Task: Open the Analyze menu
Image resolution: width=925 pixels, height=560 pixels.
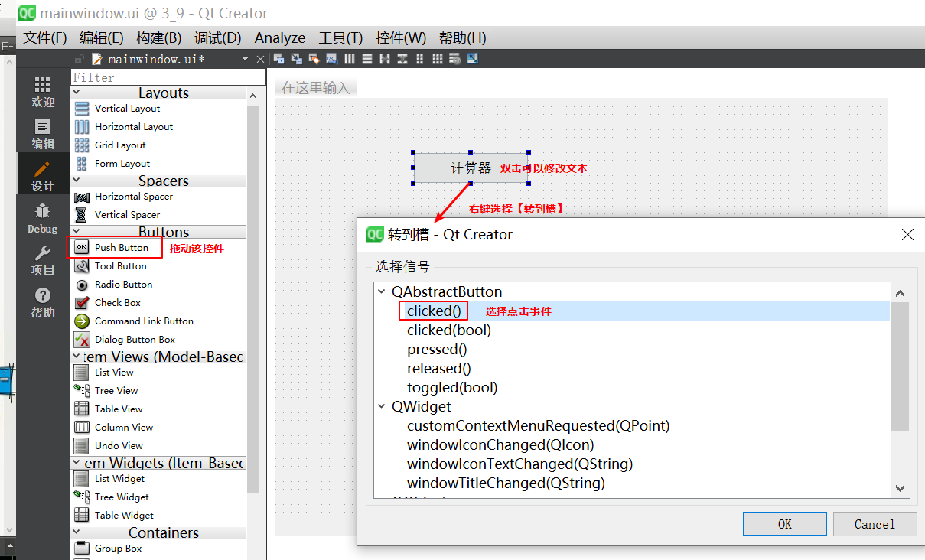Action: (280, 37)
